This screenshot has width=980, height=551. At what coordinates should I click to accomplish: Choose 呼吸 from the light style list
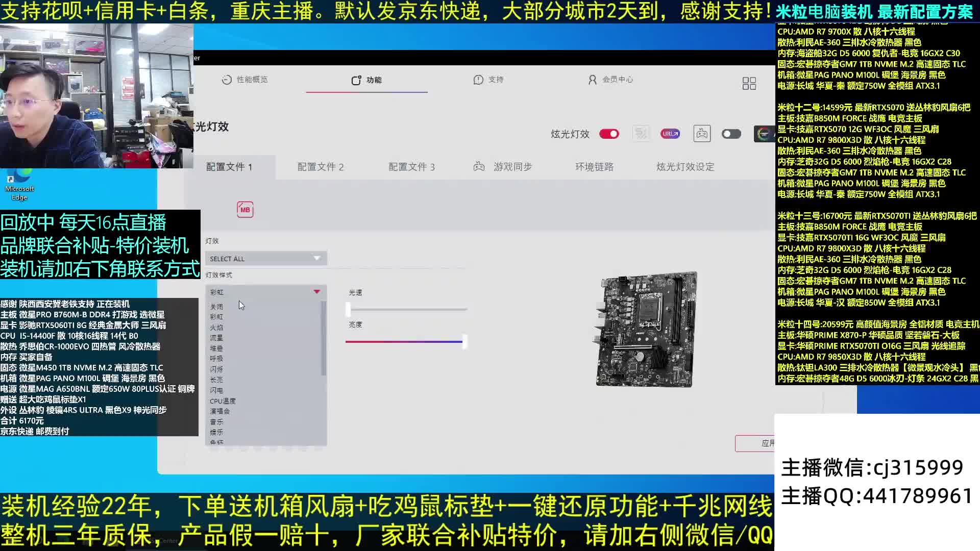coord(216,359)
